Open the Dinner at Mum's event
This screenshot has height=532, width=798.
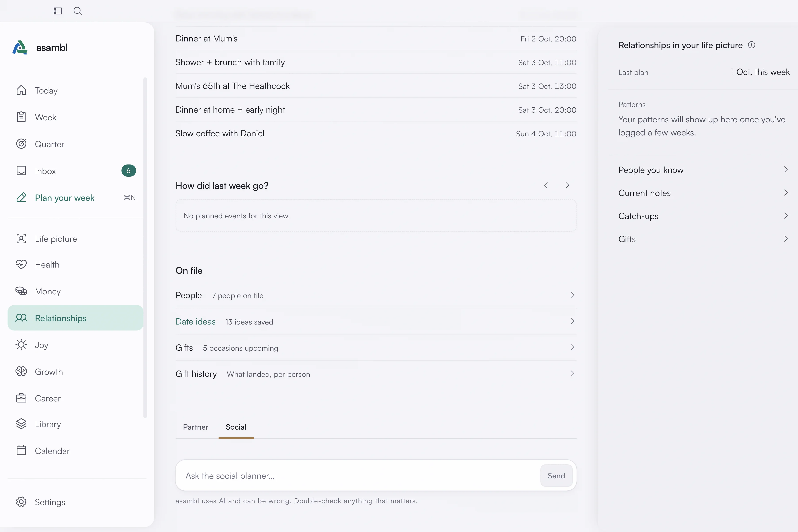click(x=376, y=39)
